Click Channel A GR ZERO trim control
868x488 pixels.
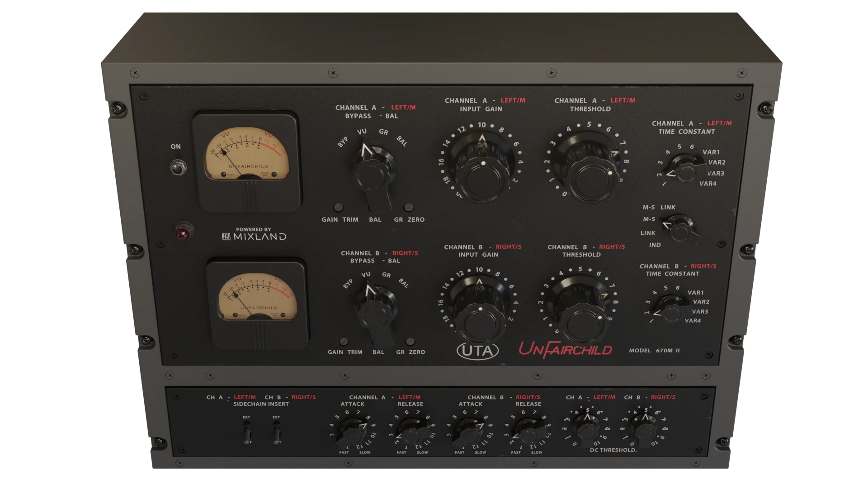coord(408,207)
